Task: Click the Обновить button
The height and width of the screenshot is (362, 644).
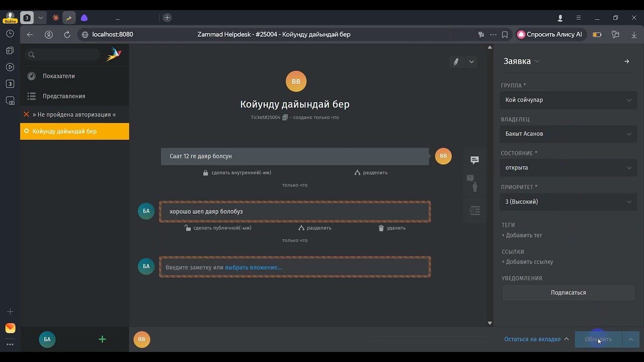Action: tap(598, 339)
